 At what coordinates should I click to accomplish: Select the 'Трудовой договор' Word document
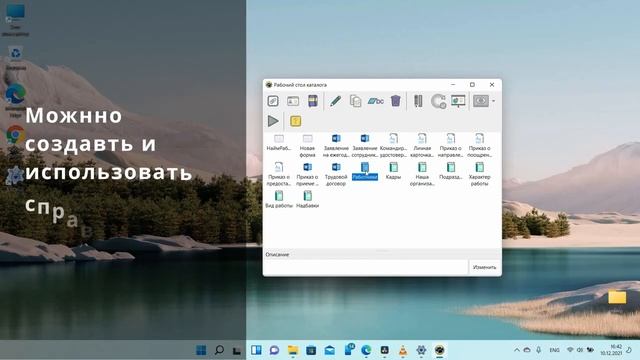336,174
